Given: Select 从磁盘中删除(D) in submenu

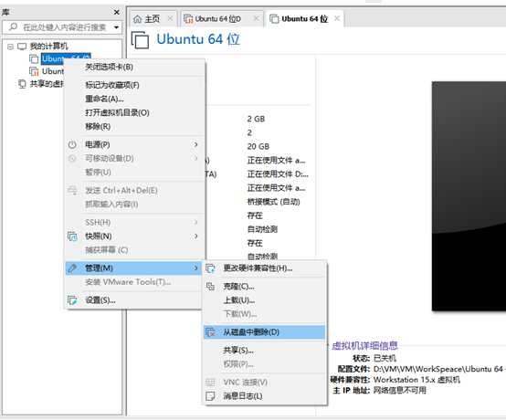Looking at the screenshot, I should (x=265, y=332).
